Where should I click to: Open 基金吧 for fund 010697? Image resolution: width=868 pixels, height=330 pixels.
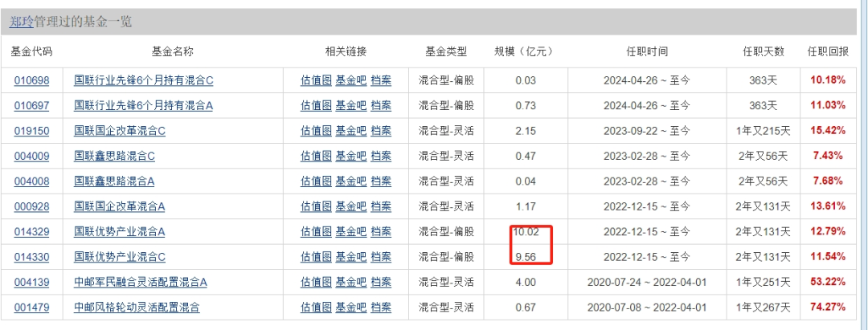point(350,105)
